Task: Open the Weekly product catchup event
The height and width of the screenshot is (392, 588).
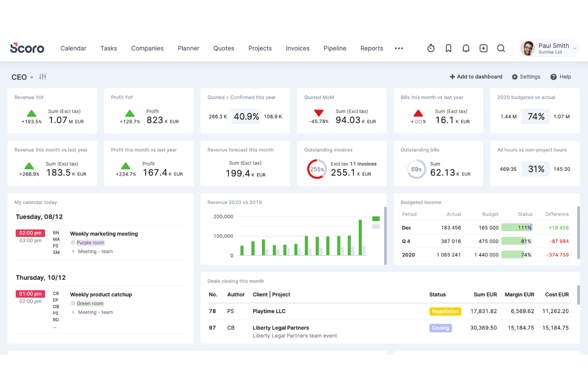Action: 101,294
